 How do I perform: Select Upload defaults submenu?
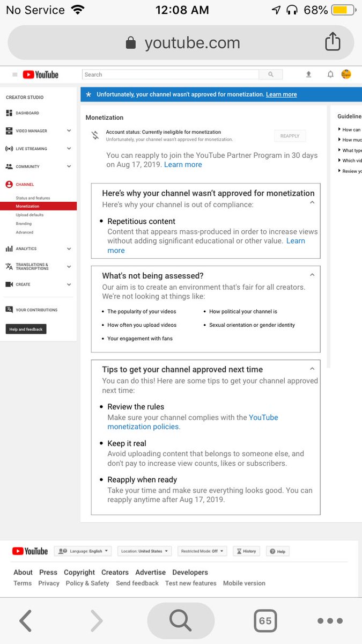click(29, 215)
